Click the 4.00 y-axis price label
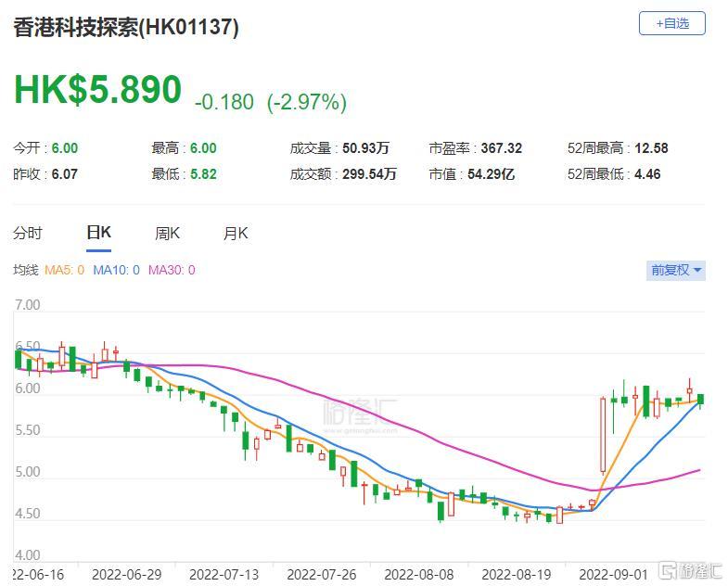The image size is (728, 586). [x=28, y=554]
